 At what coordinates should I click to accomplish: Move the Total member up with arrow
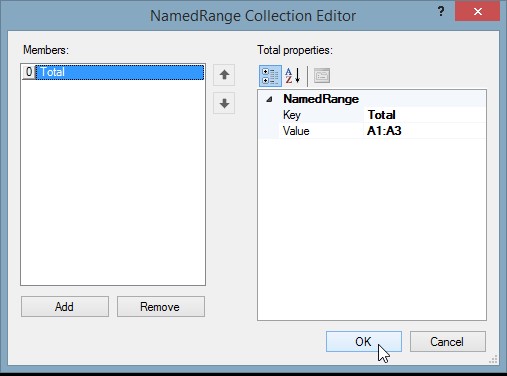click(224, 75)
